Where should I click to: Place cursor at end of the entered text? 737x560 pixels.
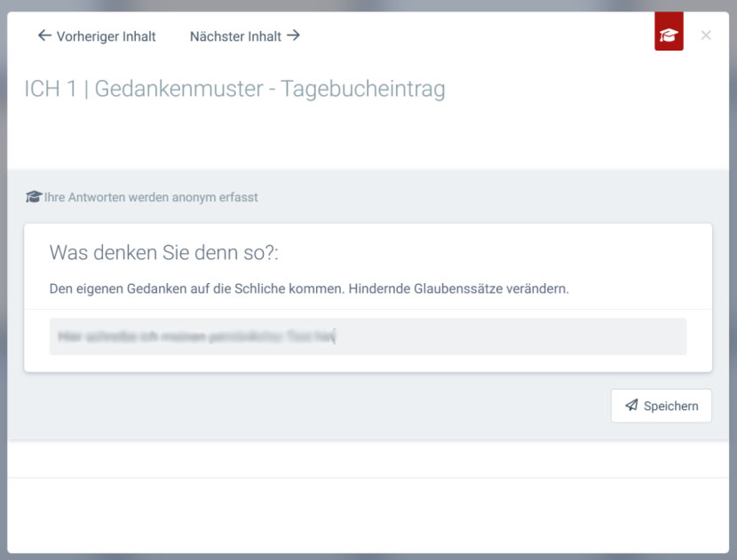(335, 337)
